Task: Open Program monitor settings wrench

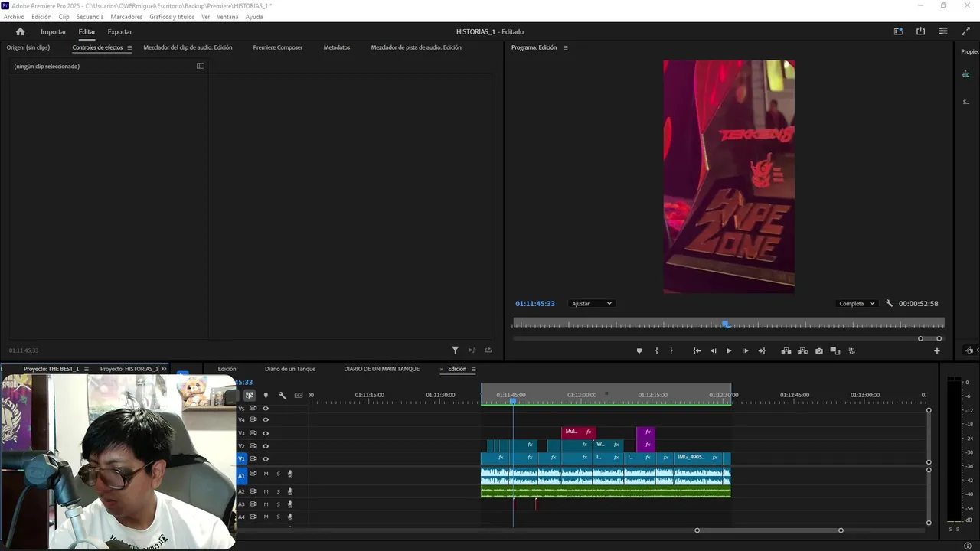Action: [x=889, y=303]
